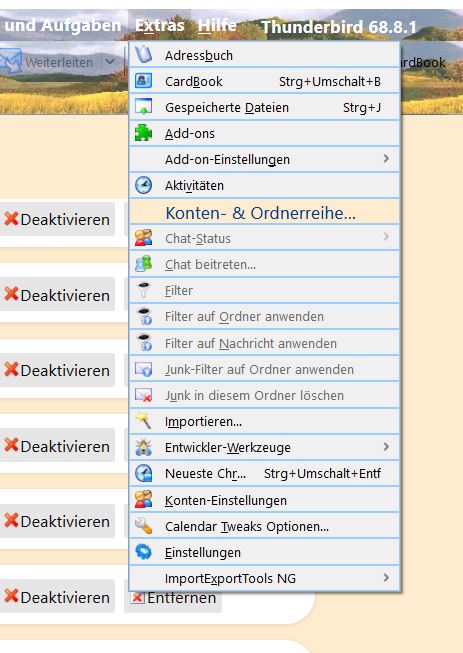Click the Gespeicherte Dateien download icon
The image size is (463, 653).
(x=143, y=107)
